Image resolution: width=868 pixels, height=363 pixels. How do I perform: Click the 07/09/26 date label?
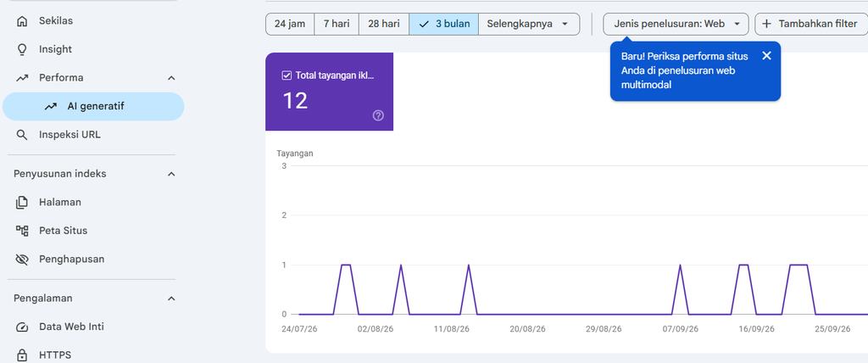click(681, 328)
